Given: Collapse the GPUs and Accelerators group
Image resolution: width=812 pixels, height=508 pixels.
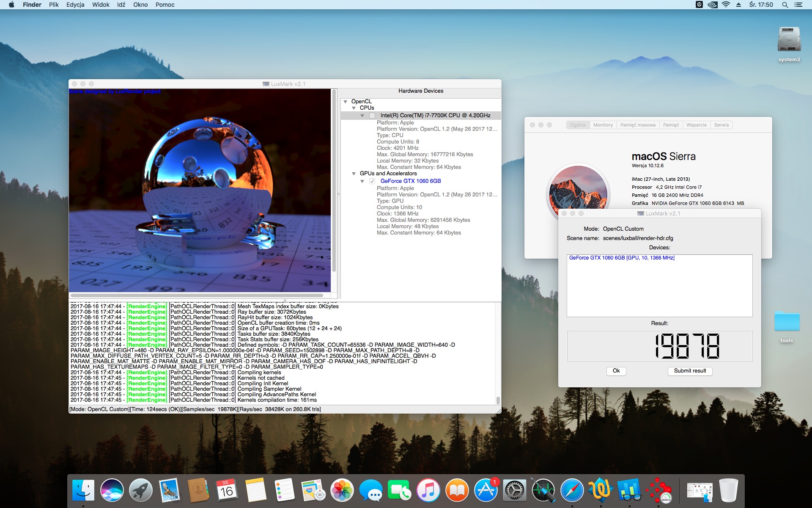Looking at the screenshot, I should (x=354, y=174).
